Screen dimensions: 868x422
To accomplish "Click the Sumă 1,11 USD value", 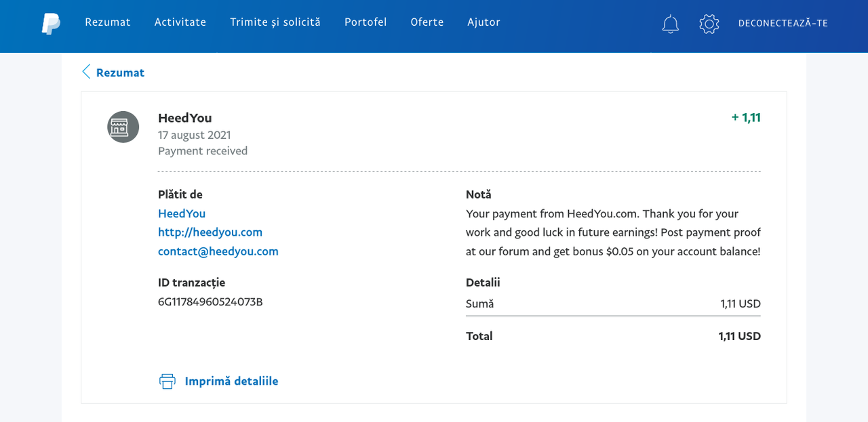I will (741, 303).
